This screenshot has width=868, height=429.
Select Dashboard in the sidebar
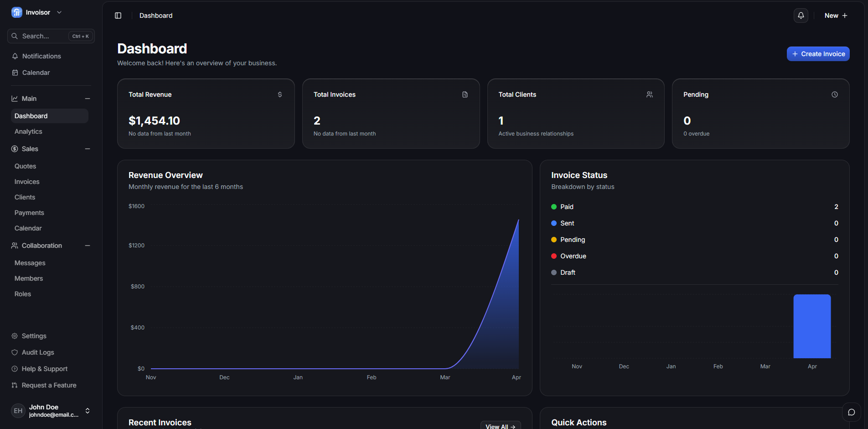pos(50,116)
